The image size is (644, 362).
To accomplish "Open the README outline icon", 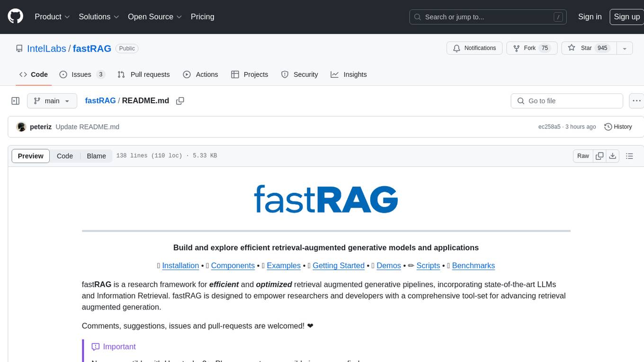I will [x=629, y=156].
